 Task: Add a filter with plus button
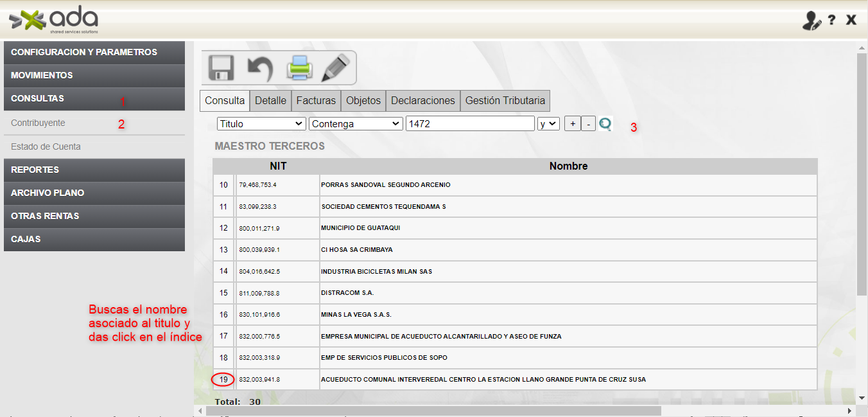[x=572, y=123]
